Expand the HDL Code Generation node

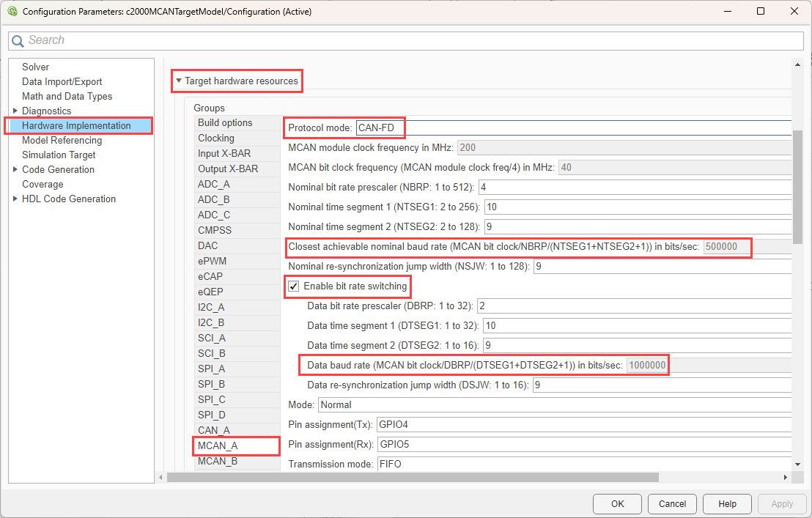(x=15, y=199)
